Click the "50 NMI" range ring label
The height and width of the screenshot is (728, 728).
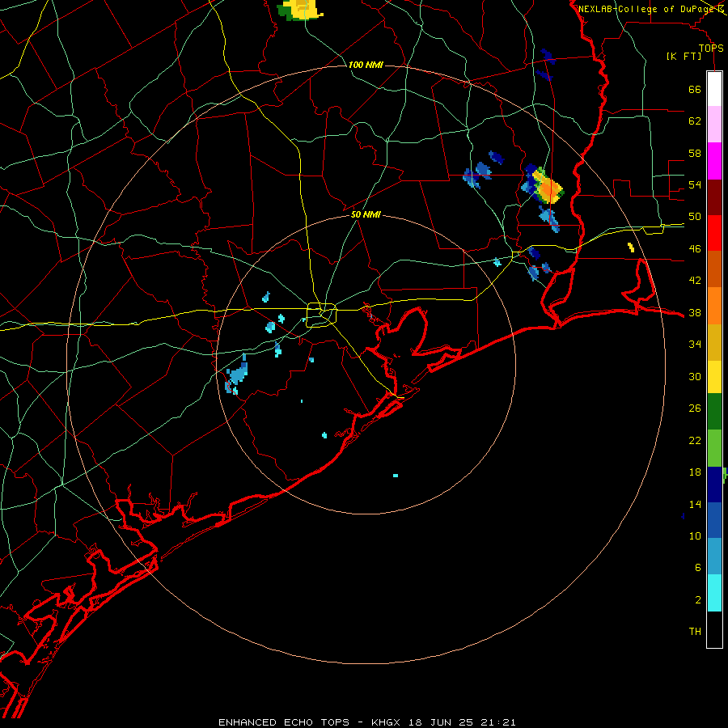click(366, 214)
